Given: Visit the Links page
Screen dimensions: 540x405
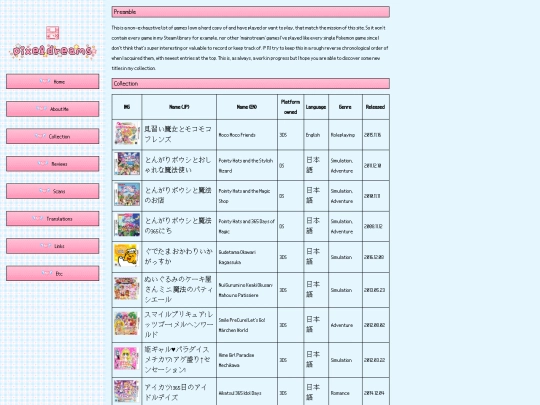Looking at the screenshot, I should click(x=52, y=246).
